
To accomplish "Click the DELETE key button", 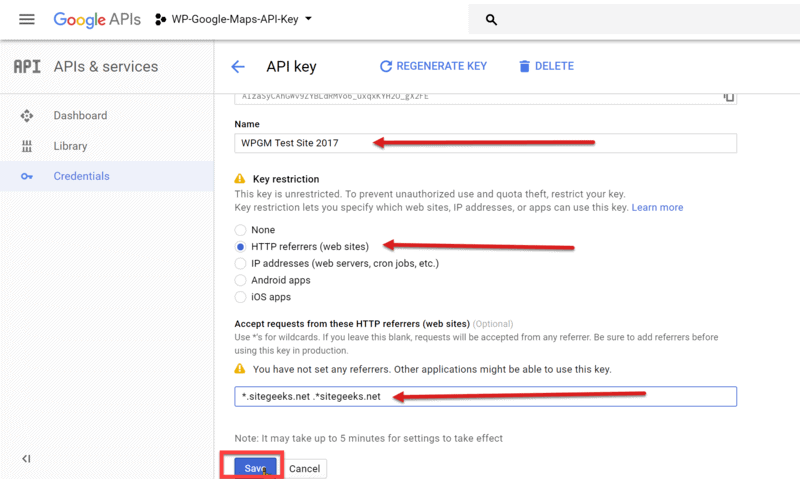I will (x=546, y=66).
